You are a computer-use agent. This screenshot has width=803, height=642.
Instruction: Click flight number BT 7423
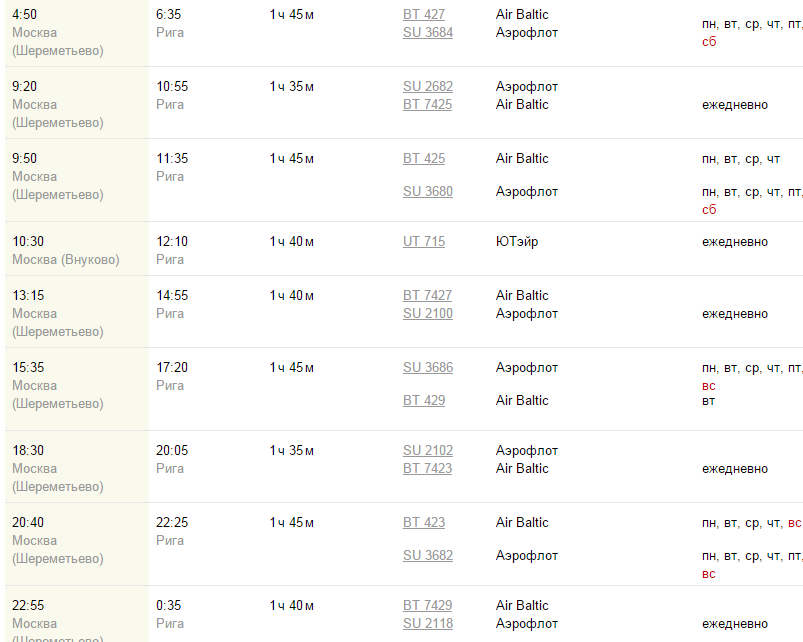click(428, 469)
